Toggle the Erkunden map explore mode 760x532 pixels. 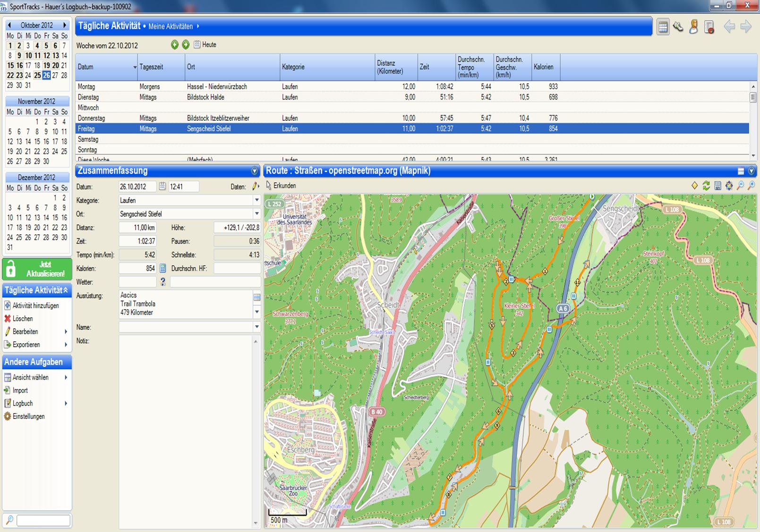(x=282, y=186)
